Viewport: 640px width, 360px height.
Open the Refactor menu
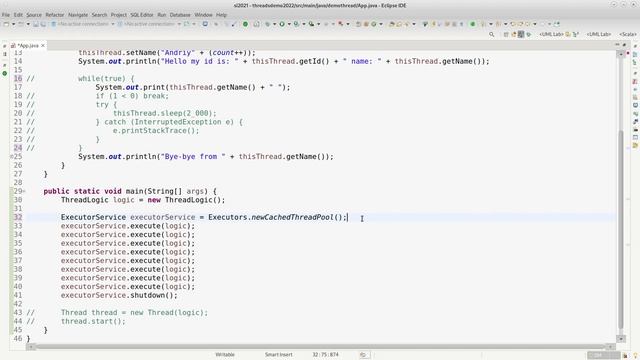[x=55, y=15]
